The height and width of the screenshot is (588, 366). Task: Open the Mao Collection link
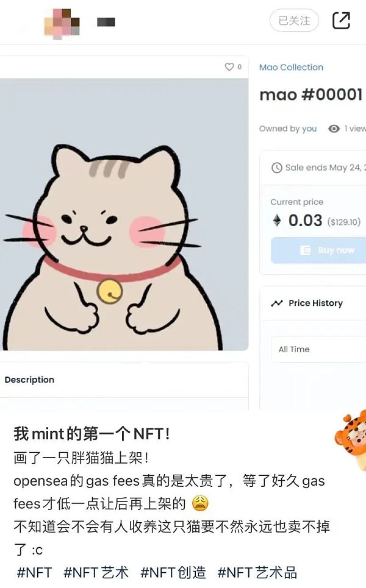point(291,67)
